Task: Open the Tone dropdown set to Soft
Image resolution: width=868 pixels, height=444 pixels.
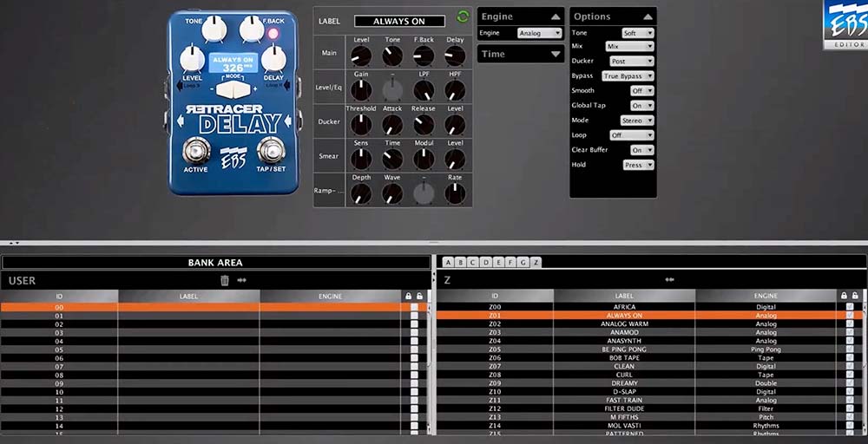Action: (x=638, y=33)
